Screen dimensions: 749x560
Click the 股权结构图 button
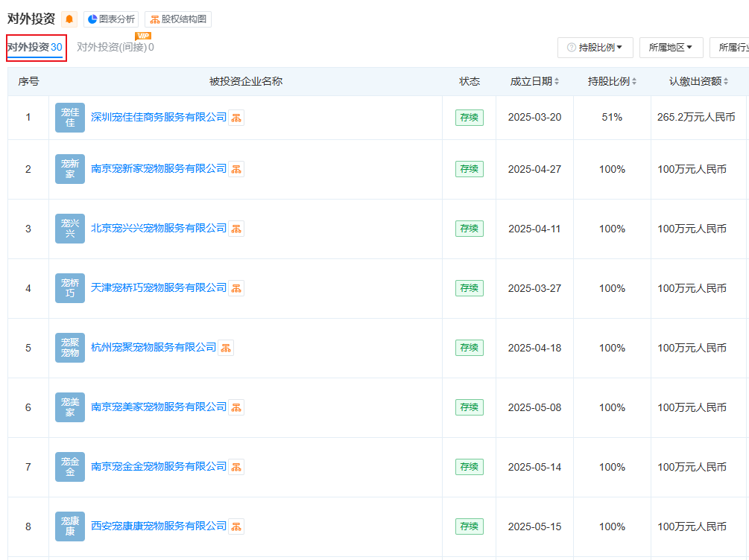coord(178,19)
